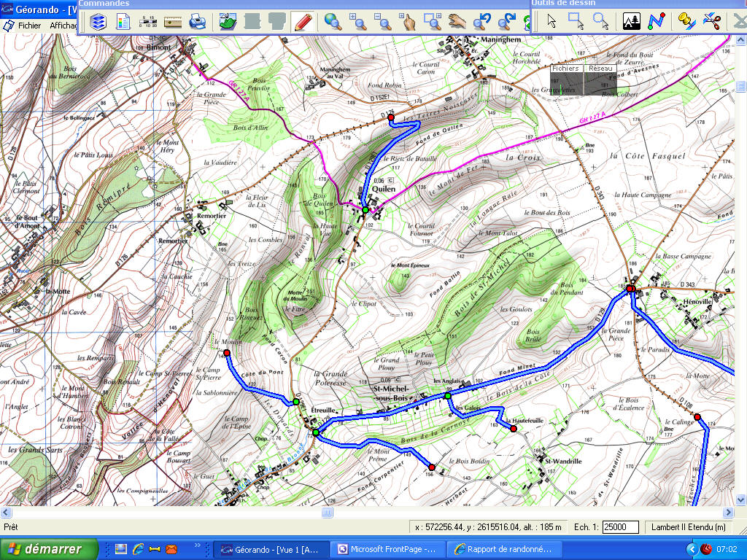The height and width of the screenshot is (560, 747).
Task: Click the globe with magnifier icon
Action: tap(333, 22)
